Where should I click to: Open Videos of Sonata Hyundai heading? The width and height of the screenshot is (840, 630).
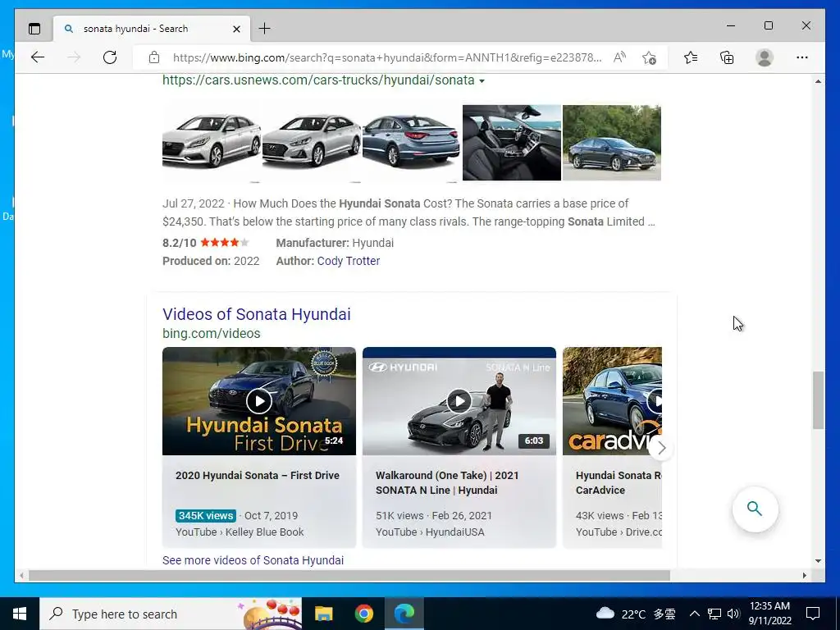(257, 314)
